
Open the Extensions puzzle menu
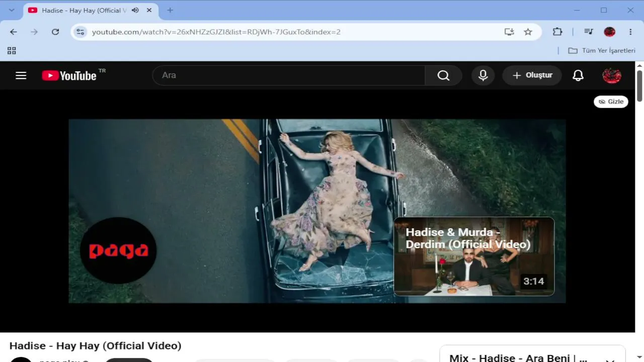[x=557, y=32]
